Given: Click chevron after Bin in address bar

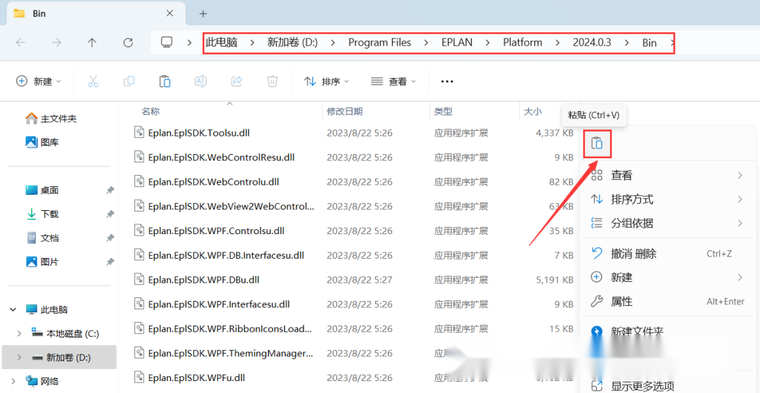Looking at the screenshot, I should tap(672, 43).
